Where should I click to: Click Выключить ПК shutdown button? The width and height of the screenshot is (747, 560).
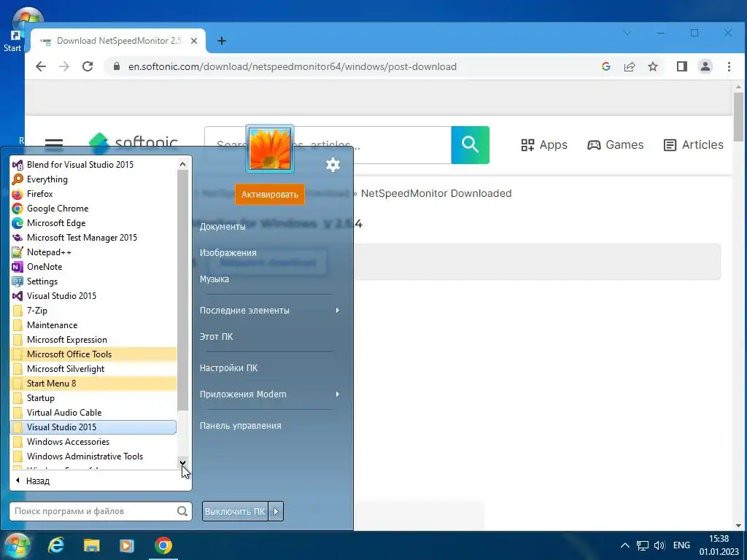point(235,511)
